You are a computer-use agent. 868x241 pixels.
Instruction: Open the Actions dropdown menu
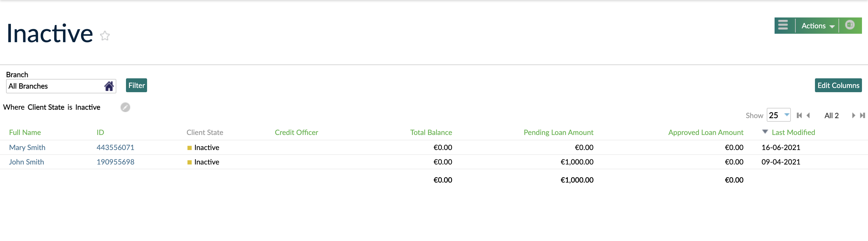[817, 25]
